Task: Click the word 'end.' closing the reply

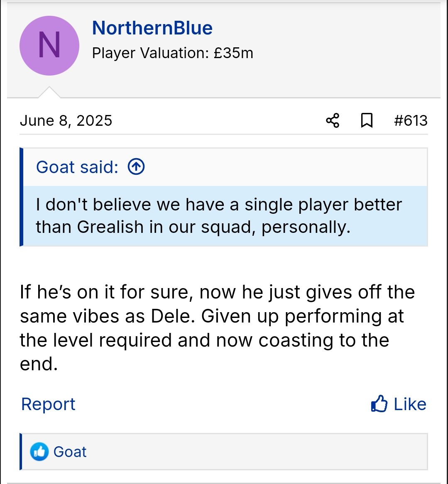Action: click(x=39, y=364)
